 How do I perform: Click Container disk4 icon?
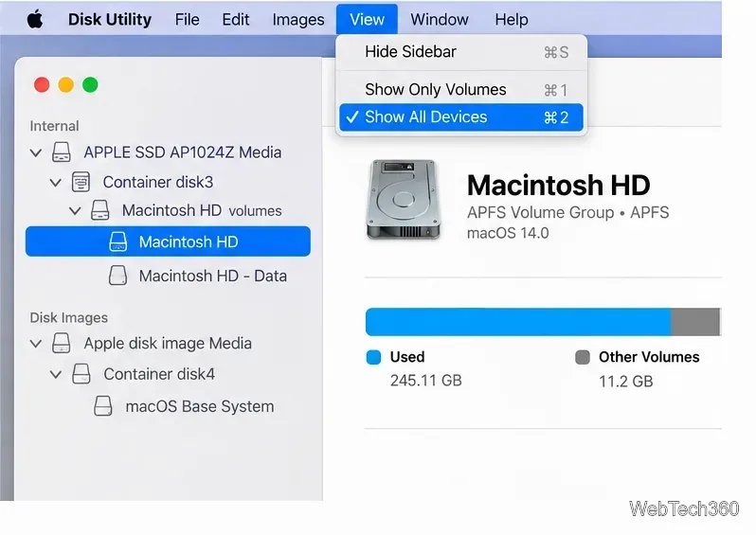(x=81, y=374)
